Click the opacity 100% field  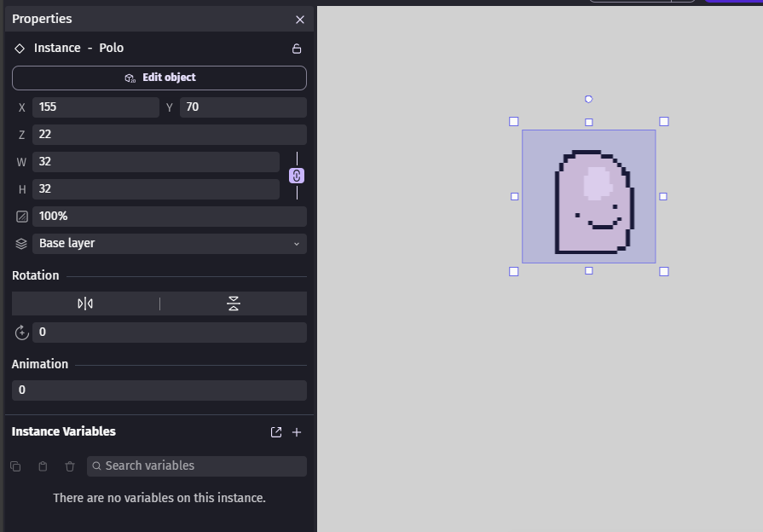170,216
